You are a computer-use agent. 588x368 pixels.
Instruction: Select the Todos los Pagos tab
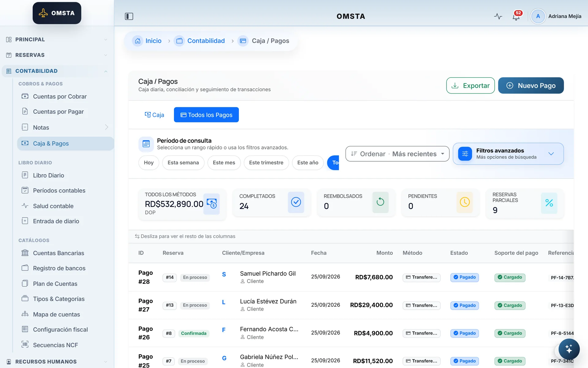coord(206,115)
